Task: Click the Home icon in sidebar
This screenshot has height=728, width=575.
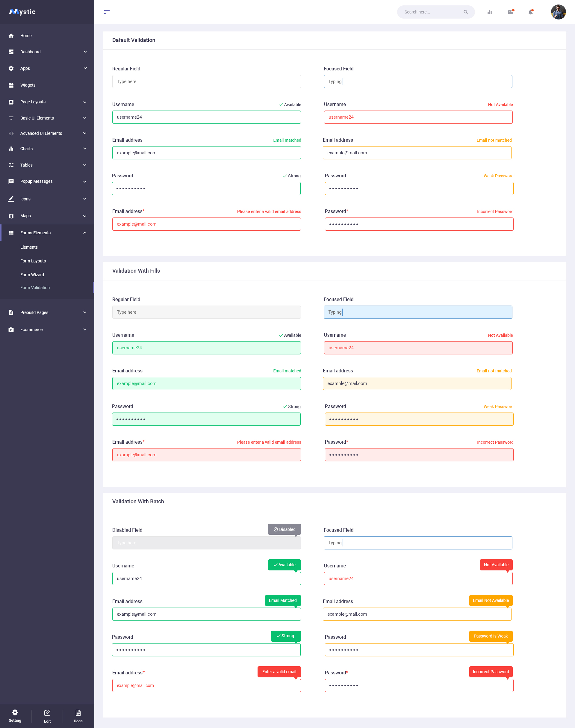Action: click(x=11, y=36)
